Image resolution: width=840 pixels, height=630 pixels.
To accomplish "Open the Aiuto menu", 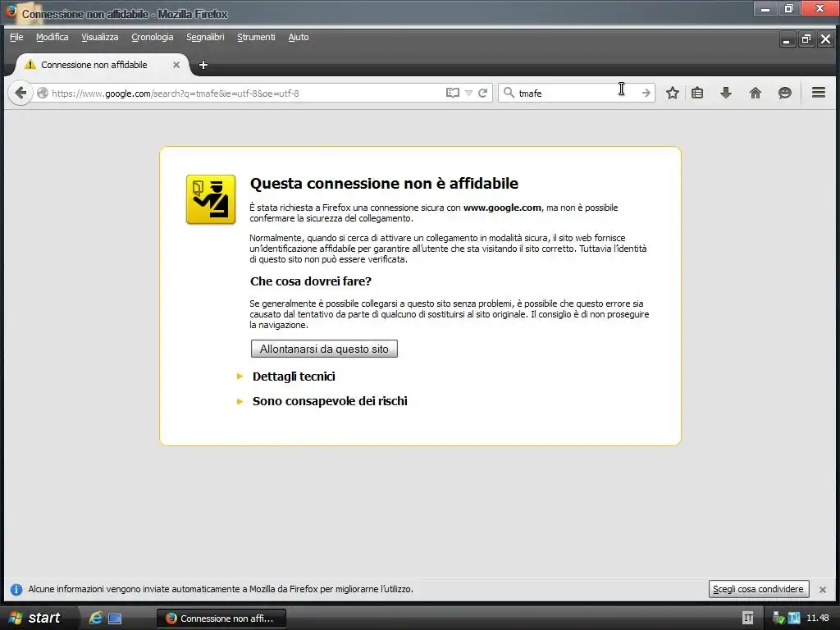I will click(299, 37).
